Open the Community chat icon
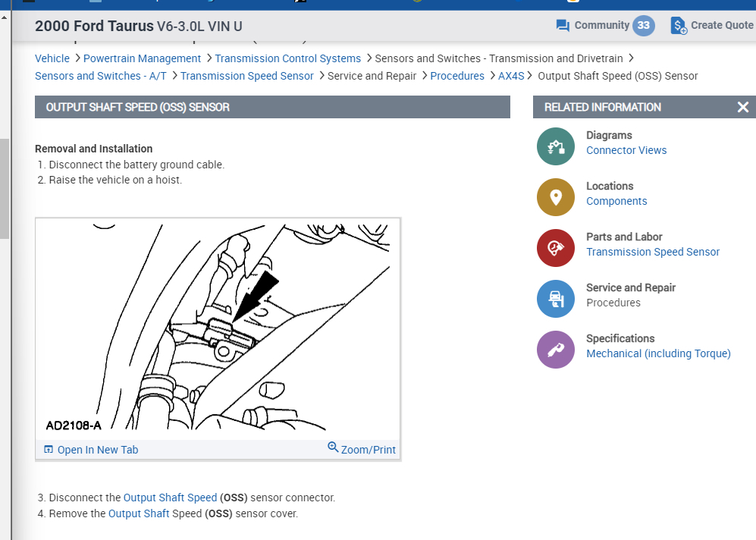Viewport: 756px width, 540px height. pyautogui.click(x=563, y=26)
